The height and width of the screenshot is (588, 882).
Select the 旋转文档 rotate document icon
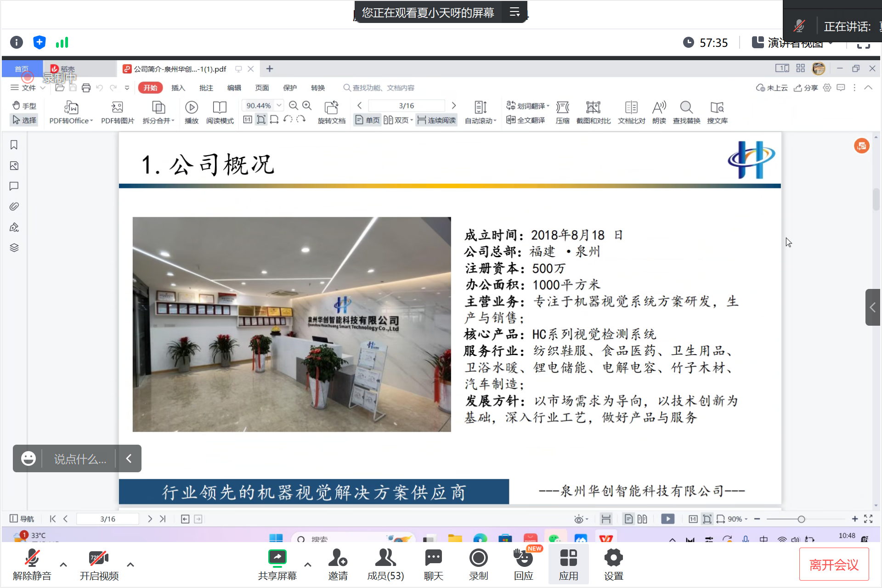[x=331, y=107]
